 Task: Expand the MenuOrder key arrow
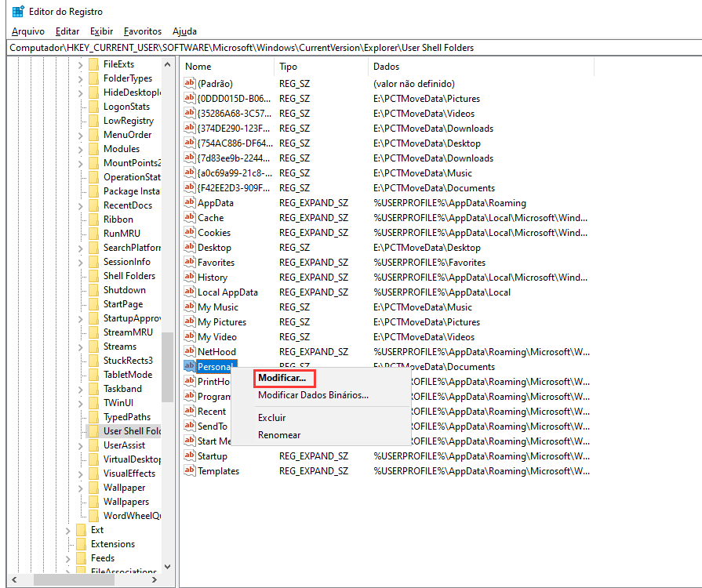pyautogui.click(x=81, y=135)
